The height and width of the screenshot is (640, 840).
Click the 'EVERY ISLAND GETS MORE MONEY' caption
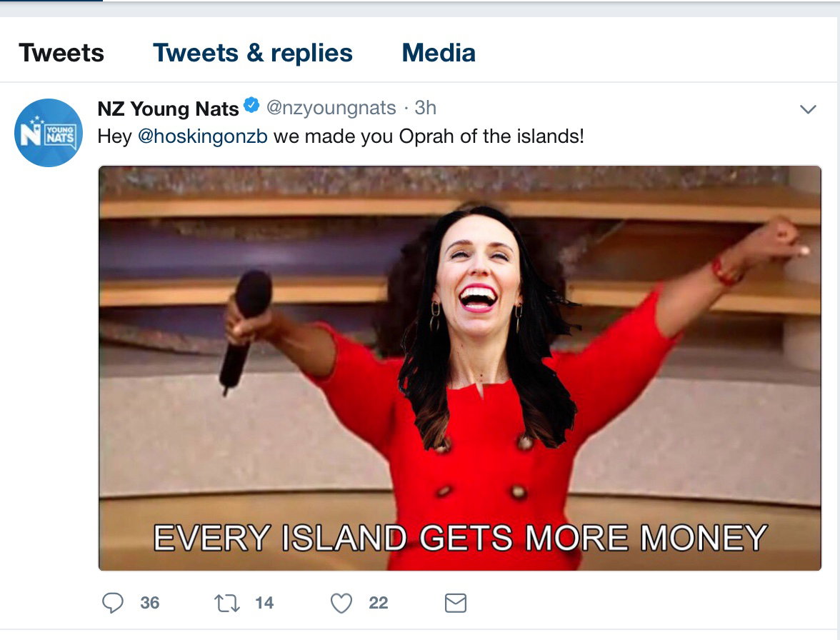click(460, 538)
